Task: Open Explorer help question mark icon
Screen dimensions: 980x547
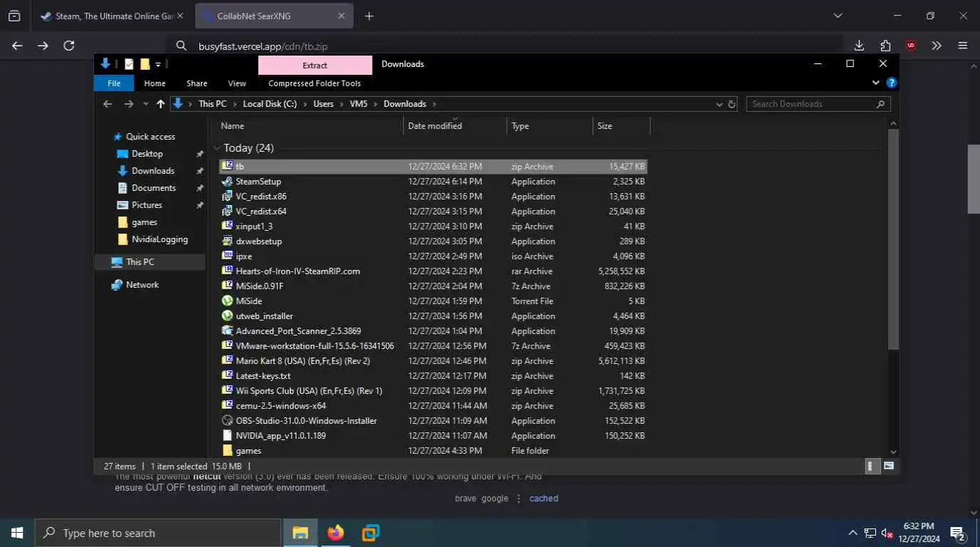Action: point(891,83)
